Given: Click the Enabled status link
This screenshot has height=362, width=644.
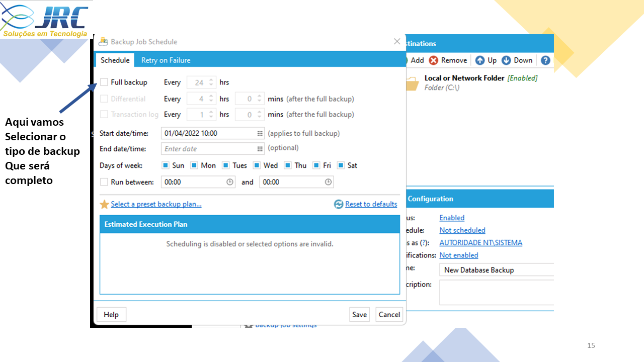Looking at the screenshot, I should click(452, 218).
